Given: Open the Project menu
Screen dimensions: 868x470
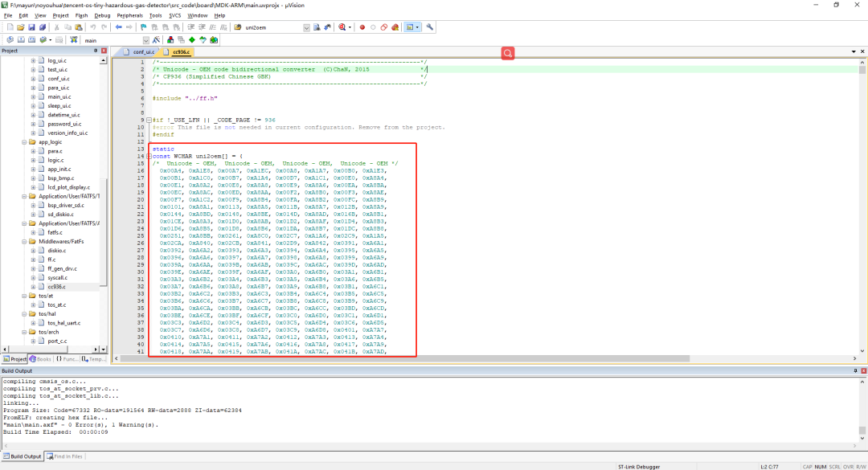Looking at the screenshot, I should pos(60,15).
